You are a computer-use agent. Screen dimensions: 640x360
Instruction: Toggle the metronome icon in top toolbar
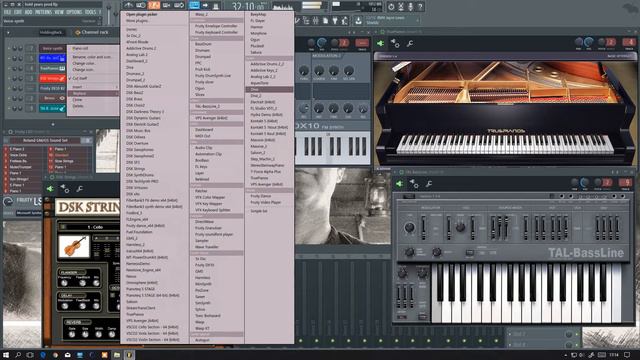coord(129,5)
